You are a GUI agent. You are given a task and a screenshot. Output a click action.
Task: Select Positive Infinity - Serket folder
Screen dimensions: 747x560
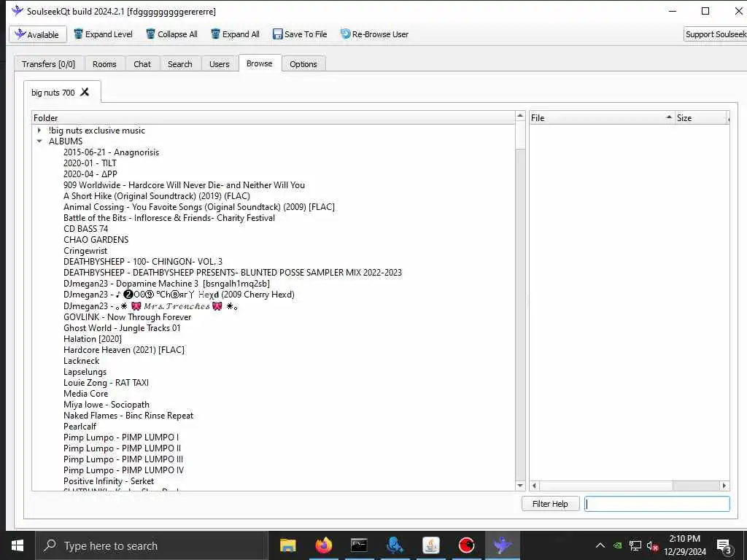[x=109, y=481]
